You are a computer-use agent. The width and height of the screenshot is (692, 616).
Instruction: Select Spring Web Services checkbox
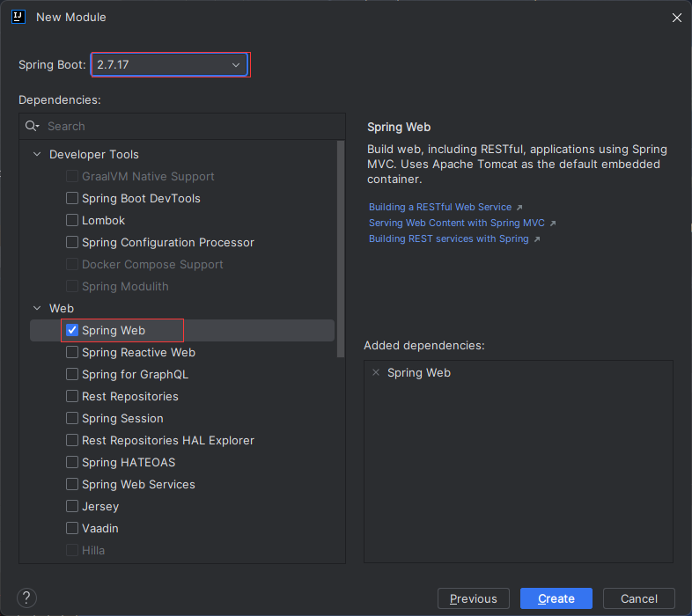click(x=72, y=484)
